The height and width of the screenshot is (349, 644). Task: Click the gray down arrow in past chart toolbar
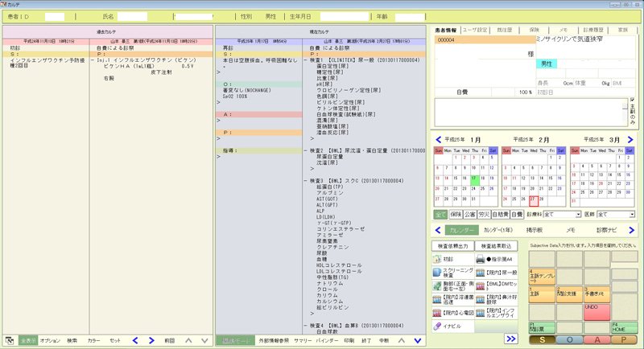pos(204,340)
